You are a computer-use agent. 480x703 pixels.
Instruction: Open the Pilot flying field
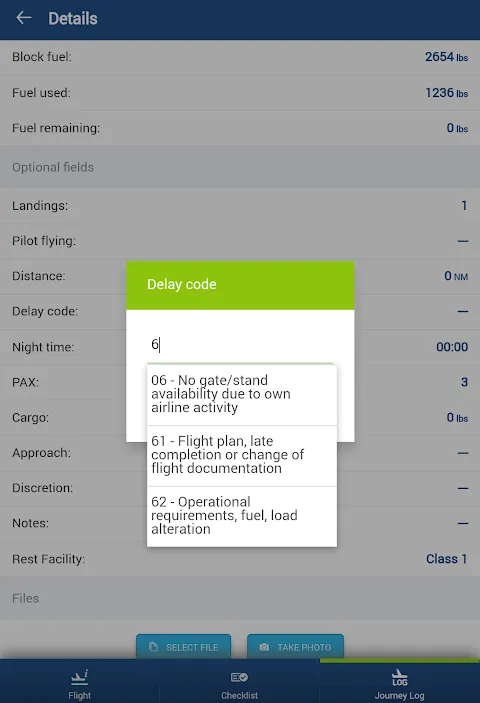pos(240,241)
